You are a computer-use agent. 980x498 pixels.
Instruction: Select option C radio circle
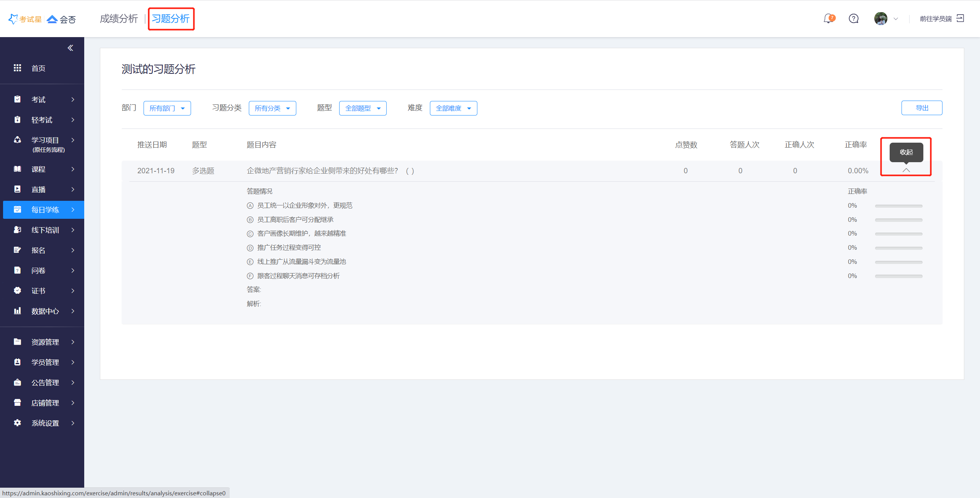coord(250,234)
